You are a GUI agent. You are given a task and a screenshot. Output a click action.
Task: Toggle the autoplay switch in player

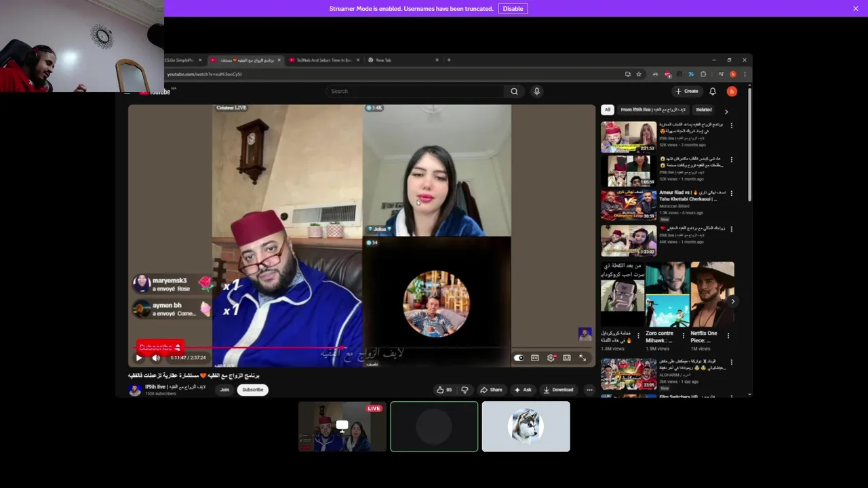519,358
